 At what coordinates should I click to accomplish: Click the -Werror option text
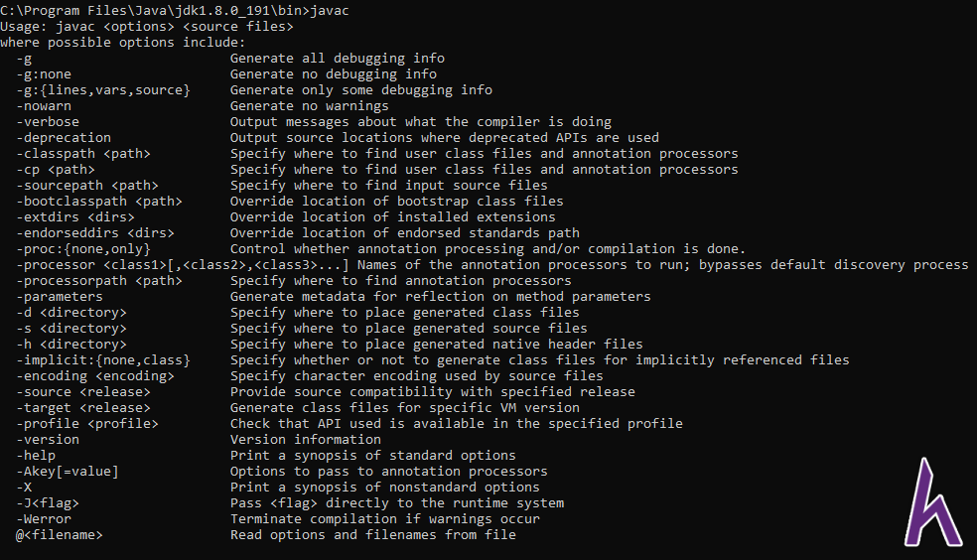coord(44,519)
